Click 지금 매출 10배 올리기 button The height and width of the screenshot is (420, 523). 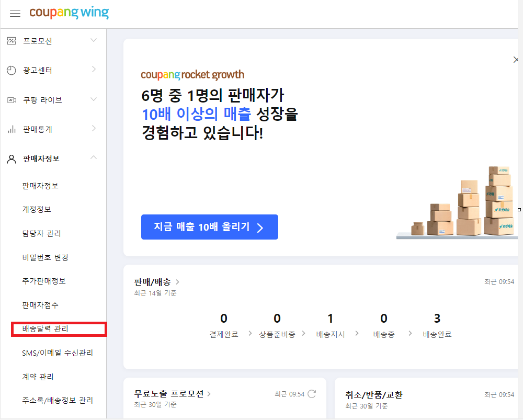(x=210, y=227)
